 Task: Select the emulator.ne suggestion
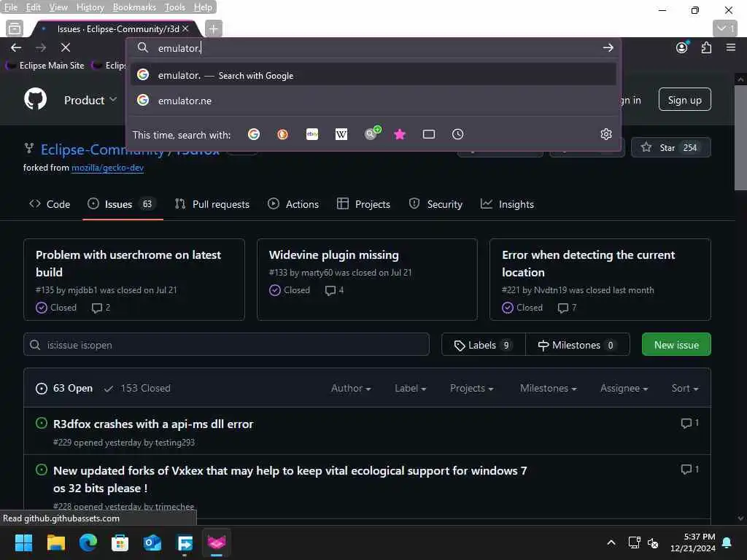[373, 101]
